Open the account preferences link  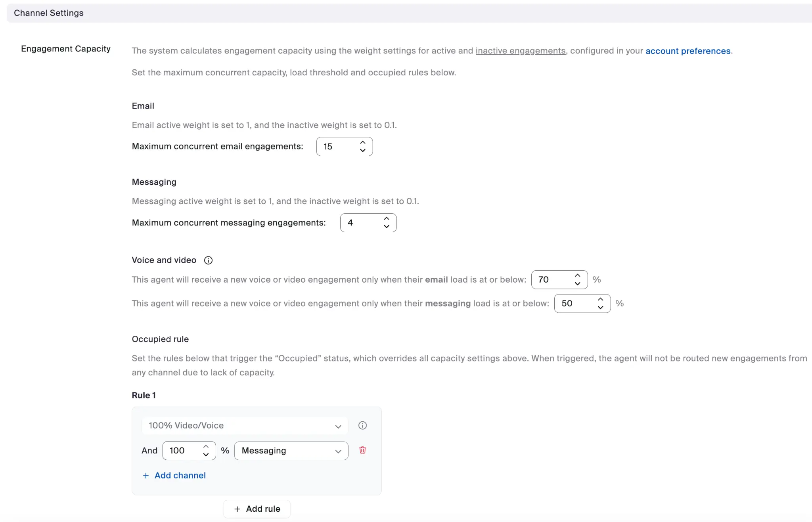click(688, 51)
